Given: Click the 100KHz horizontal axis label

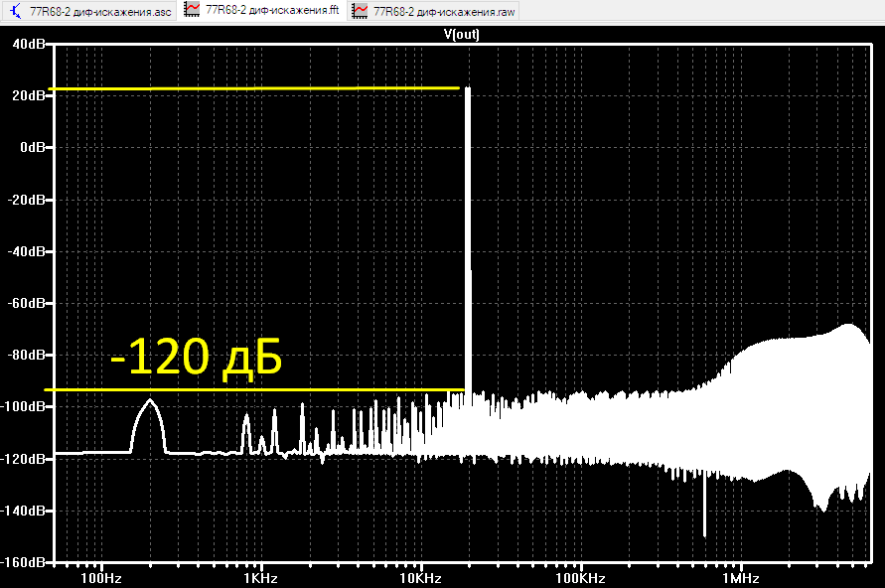Looking at the screenshot, I should tap(580, 578).
